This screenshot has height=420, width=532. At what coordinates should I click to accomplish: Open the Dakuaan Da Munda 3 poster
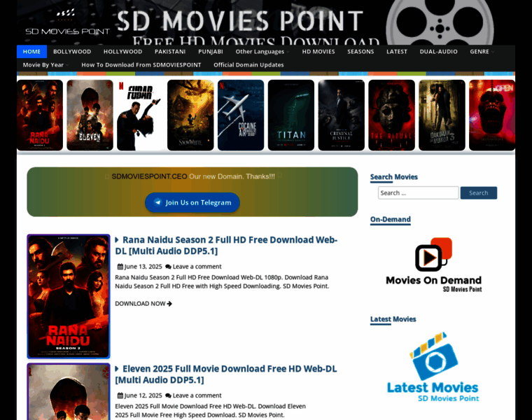click(442, 115)
